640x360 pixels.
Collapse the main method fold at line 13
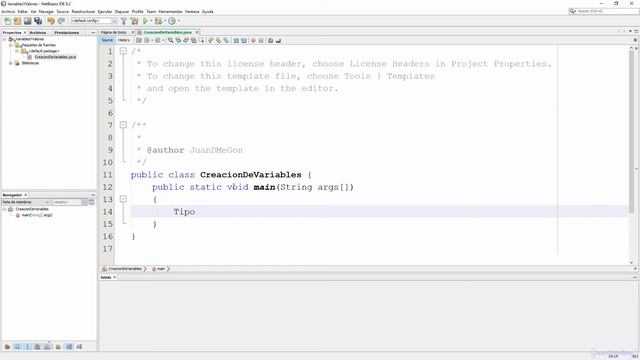[123, 199]
